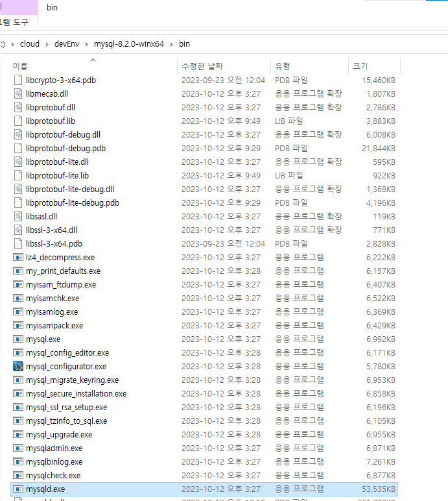Click the libprotobuf-debug.pdb file icon
448x501 pixels.
point(18,148)
